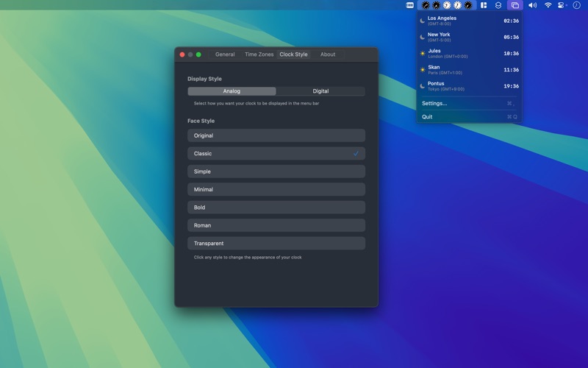The width and height of the screenshot is (588, 368).
Task: Switch to the Time Zones tab
Action: [x=259, y=54]
